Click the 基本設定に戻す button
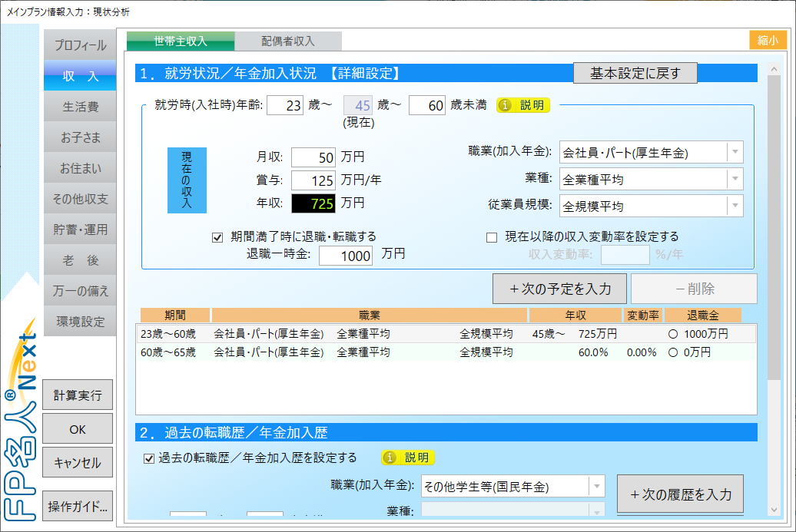This screenshot has width=796, height=532. tap(635, 74)
